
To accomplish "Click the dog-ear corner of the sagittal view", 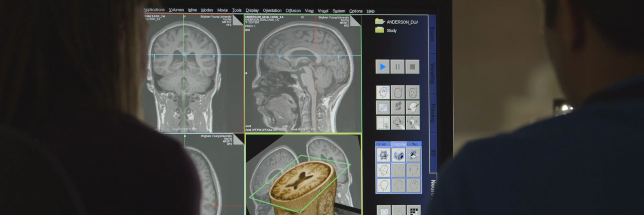I will click(x=355, y=21).
